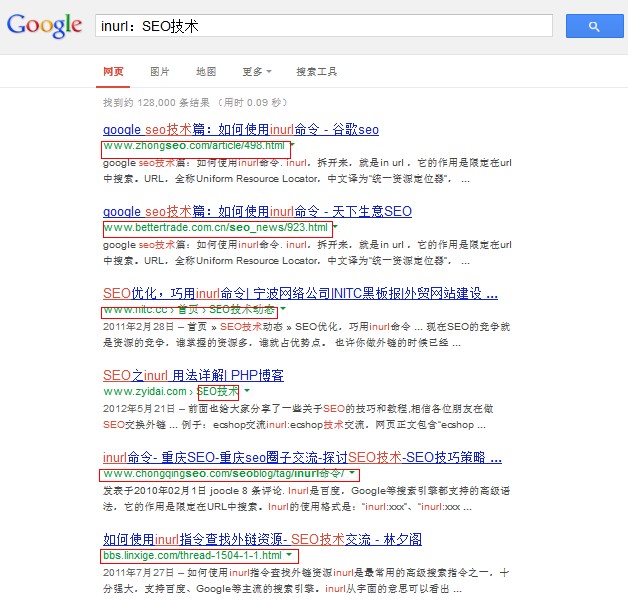Expand the arrow next to www.zhongseo.com URL
The height and width of the screenshot is (604, 628).
click(x=292, y=146)
